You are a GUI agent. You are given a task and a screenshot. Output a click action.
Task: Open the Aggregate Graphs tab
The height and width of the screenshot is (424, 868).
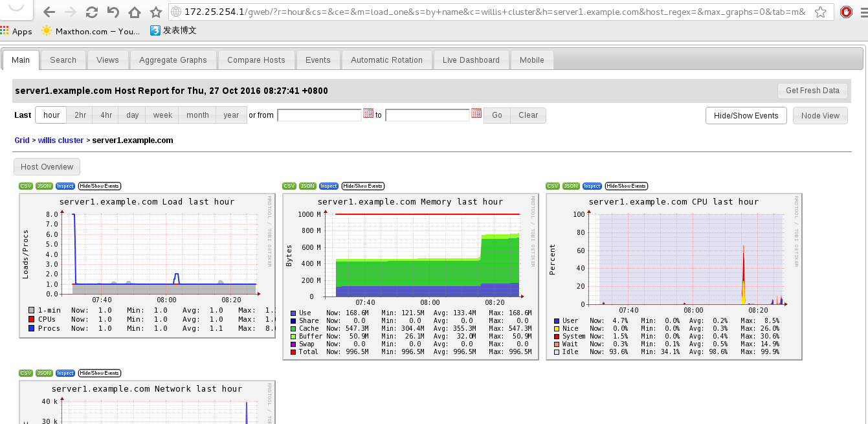click(x=173, y=60)
